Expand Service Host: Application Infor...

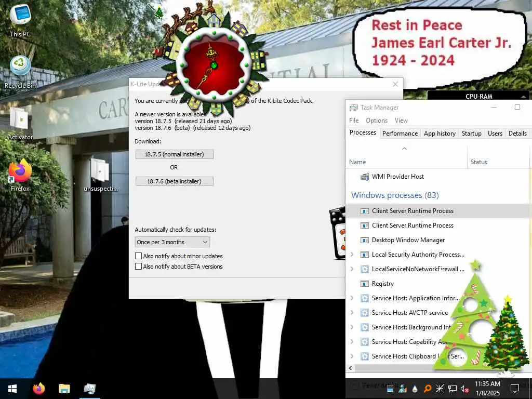[352, 298]
